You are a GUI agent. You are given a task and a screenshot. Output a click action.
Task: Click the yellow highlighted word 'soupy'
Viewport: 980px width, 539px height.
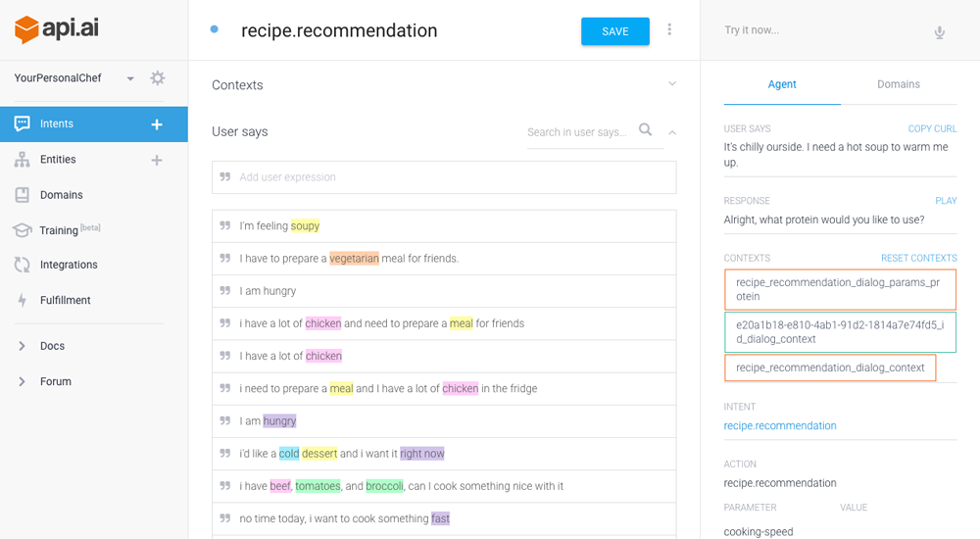pyautogui.click(x=305, y=225)
